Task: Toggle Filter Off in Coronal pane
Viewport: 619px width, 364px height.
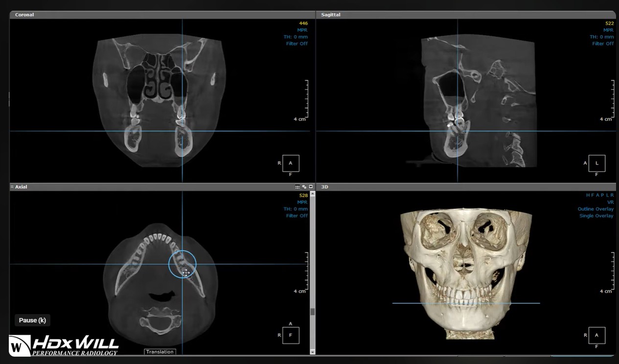Action: [297, 44]
